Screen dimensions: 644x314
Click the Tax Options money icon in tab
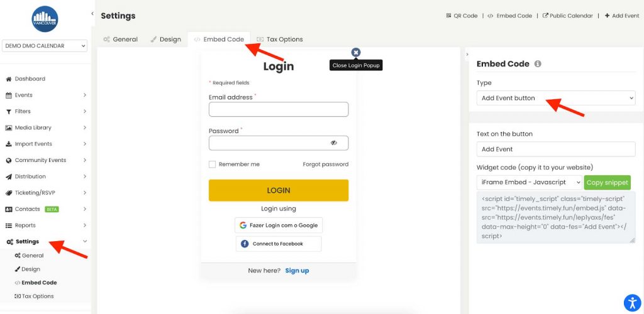[260, 40]
